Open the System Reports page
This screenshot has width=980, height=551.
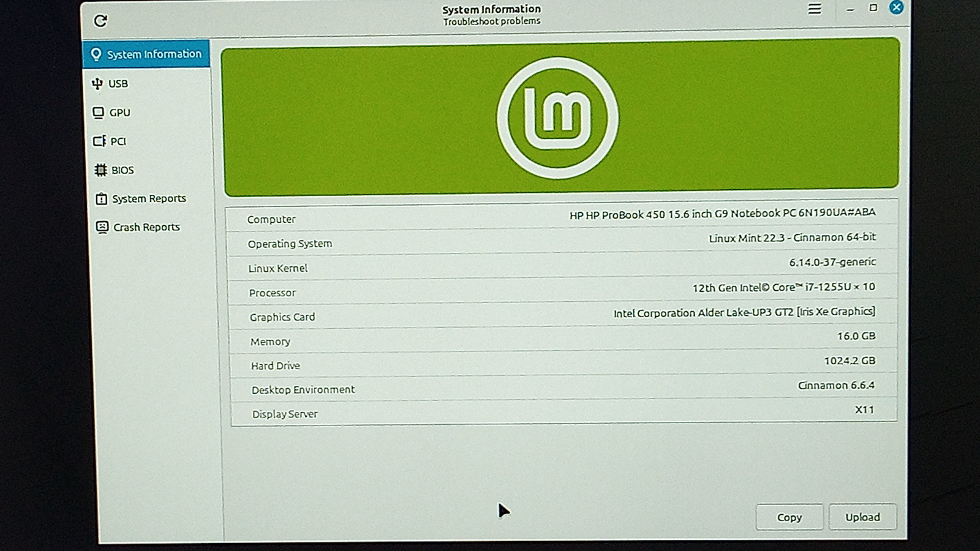[x=149, y=199]
